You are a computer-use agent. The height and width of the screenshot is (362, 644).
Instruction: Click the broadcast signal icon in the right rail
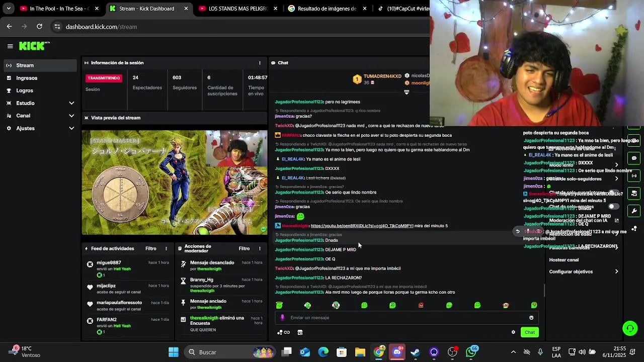coord(634,176)
